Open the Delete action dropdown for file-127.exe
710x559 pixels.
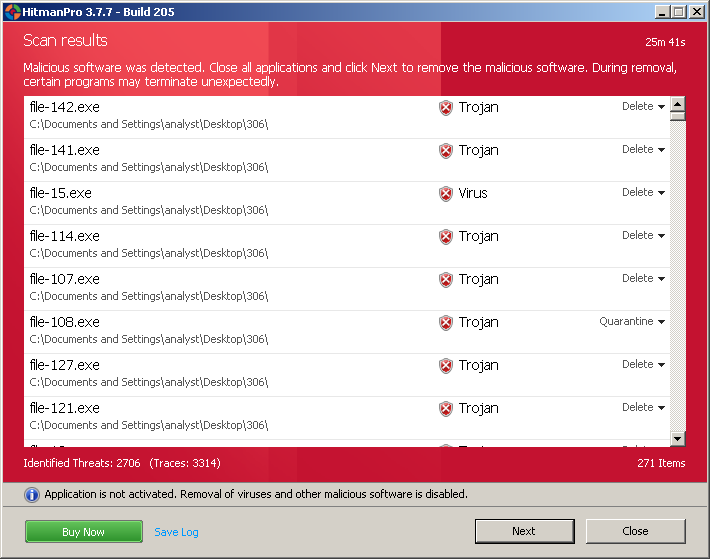tap(643, 364)
